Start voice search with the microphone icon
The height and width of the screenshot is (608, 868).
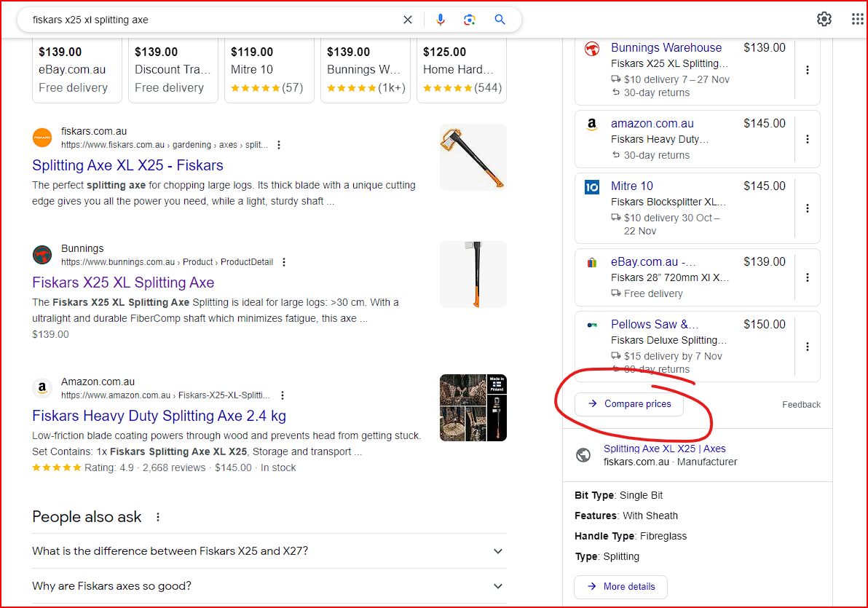440,20
